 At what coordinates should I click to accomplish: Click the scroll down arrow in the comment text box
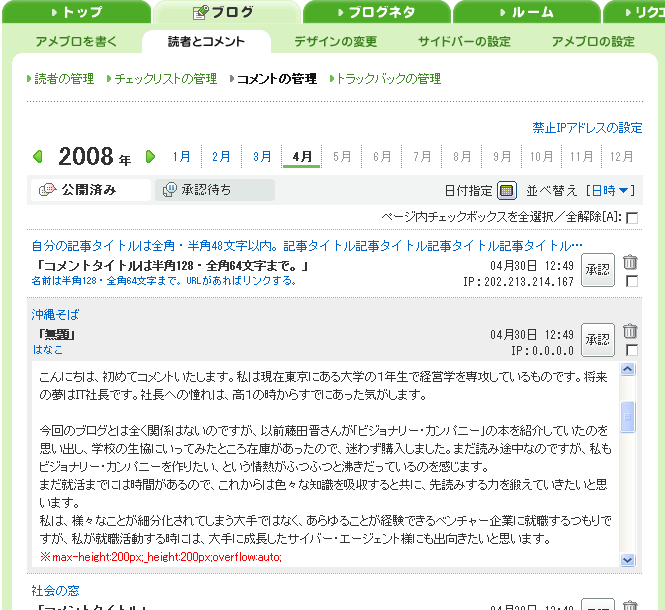pyautogui.click(x=628, y=560)
